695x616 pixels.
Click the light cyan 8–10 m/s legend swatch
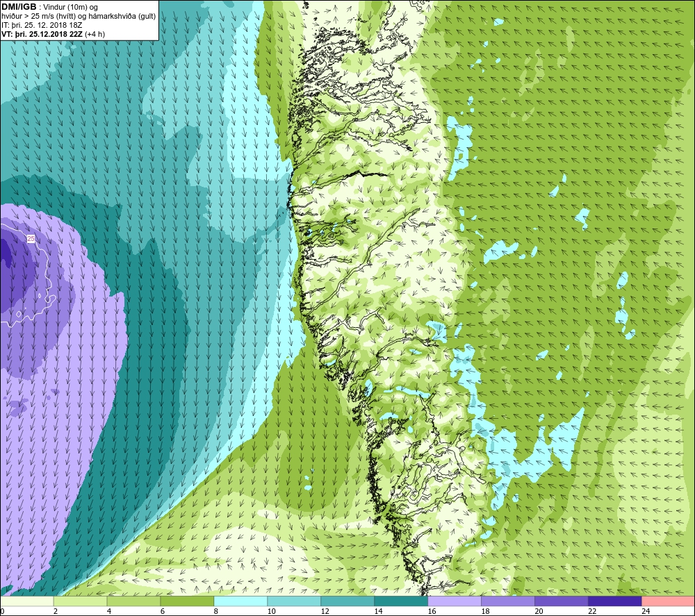tap(240, 601)
